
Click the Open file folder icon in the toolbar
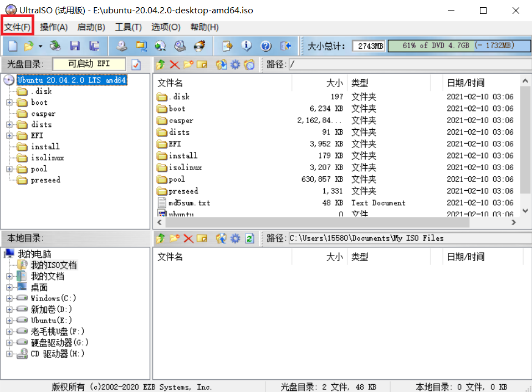(x=29, y=46)
